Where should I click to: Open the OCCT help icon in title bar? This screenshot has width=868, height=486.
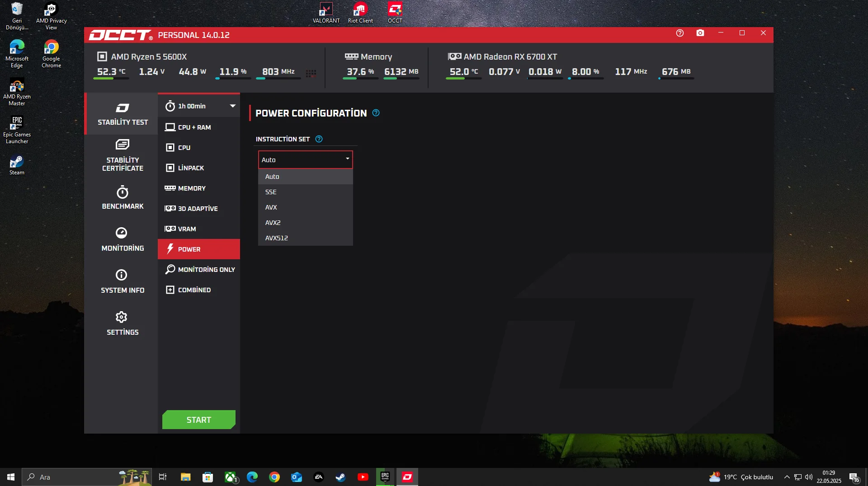(680, 33)
